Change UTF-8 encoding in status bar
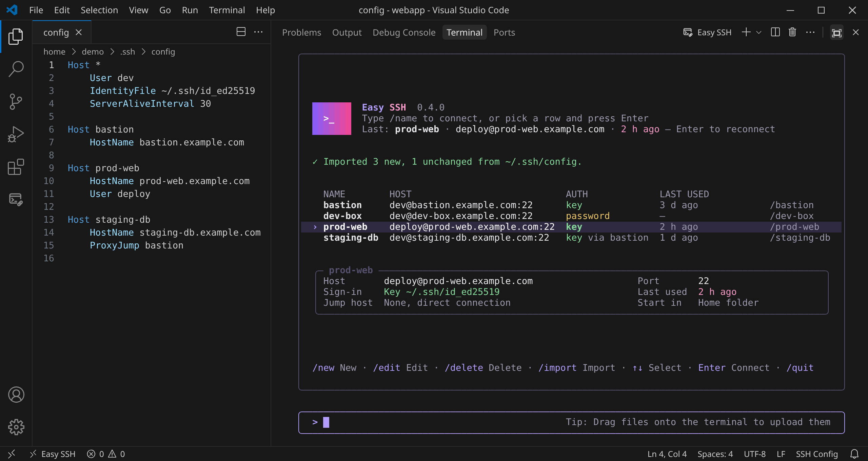This screenshot has height=461, width=868. 755,454
